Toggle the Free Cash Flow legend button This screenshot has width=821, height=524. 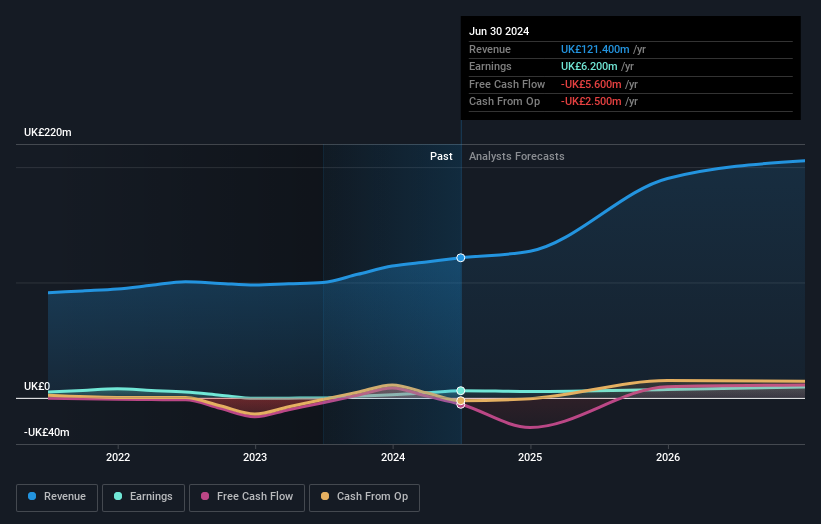[247, 497]
